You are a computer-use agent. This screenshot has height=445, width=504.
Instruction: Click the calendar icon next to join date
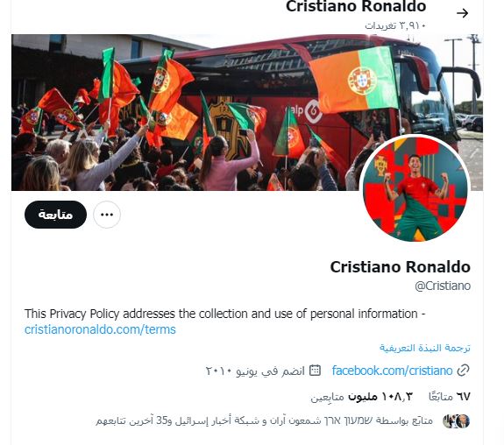315,371
